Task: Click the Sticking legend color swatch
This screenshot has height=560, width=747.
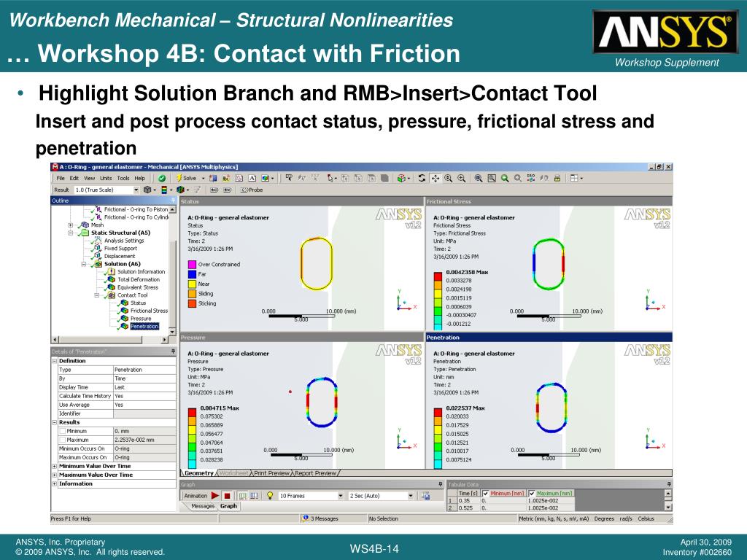Action: 192,303
